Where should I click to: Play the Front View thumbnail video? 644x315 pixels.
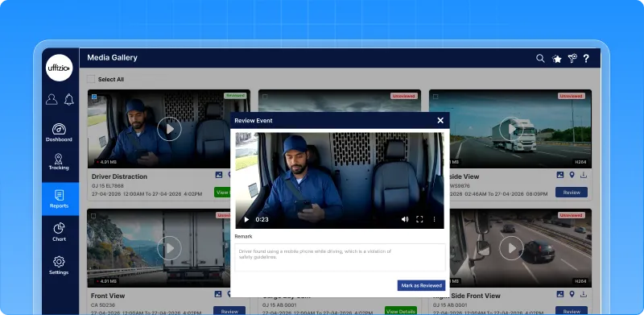pos(169,248)
